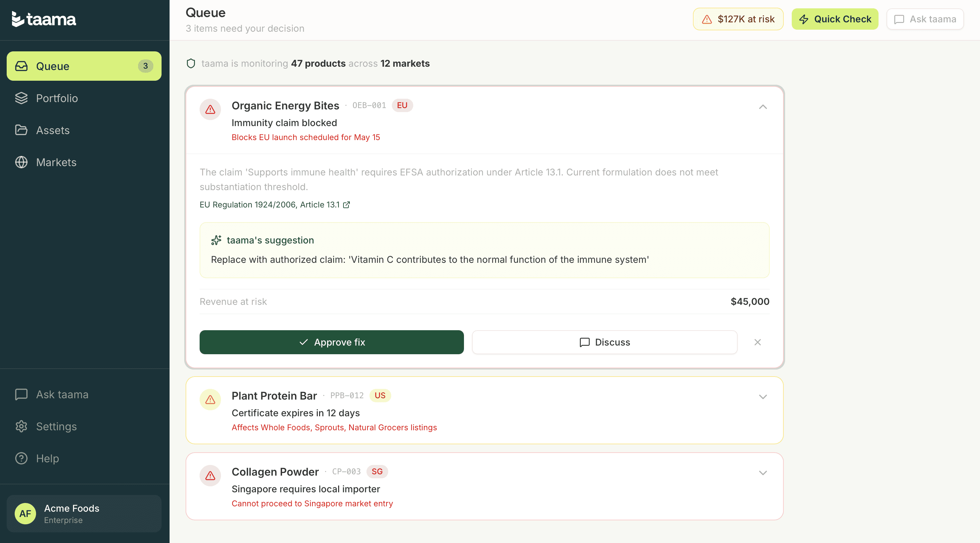Open Settings via the gear icon
980x543 pixels.
(x=21, y=426)
